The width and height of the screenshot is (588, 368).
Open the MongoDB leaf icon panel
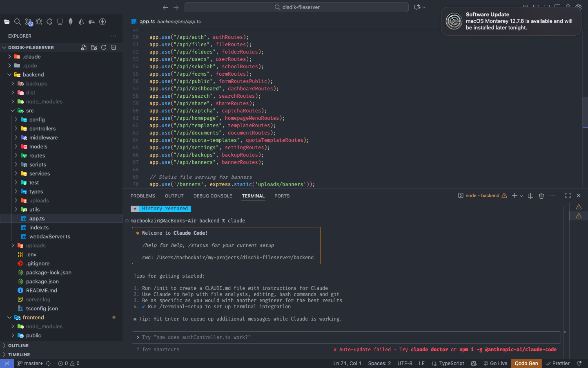pyautogui.click(x=71, y=22)
